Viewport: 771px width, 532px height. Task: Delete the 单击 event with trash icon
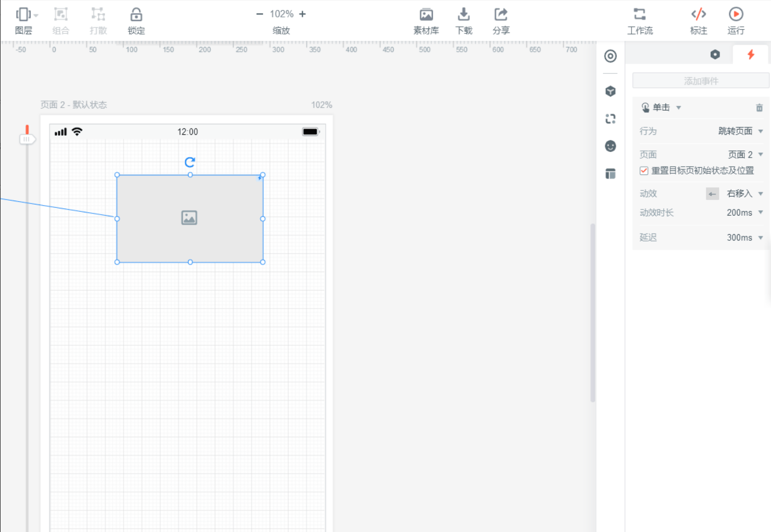point(759,108)
